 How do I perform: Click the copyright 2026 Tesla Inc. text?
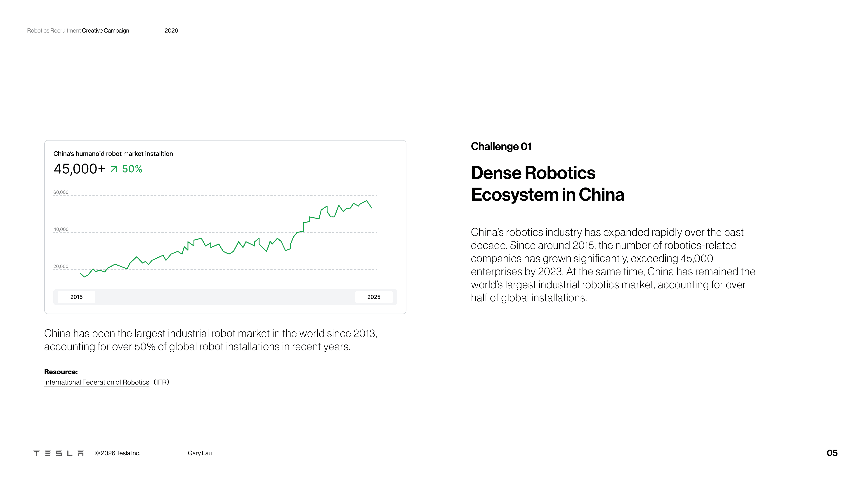click(x=117, y=453)
